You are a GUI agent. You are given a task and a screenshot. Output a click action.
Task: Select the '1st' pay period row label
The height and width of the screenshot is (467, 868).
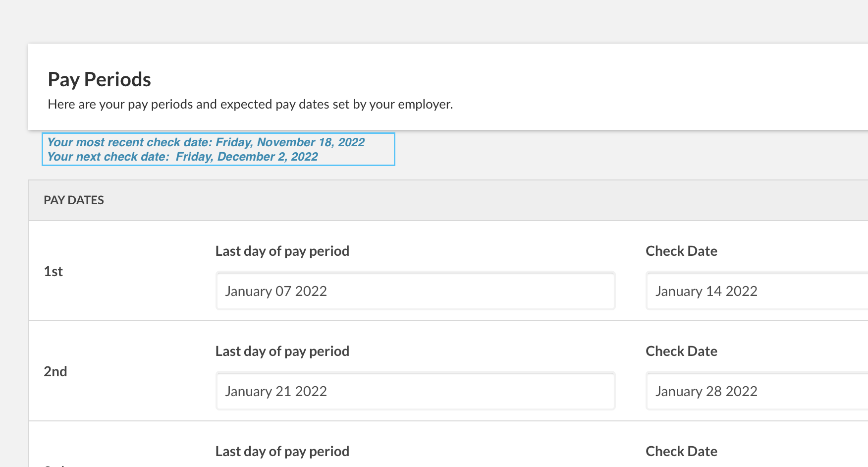[x=54, y=272]
